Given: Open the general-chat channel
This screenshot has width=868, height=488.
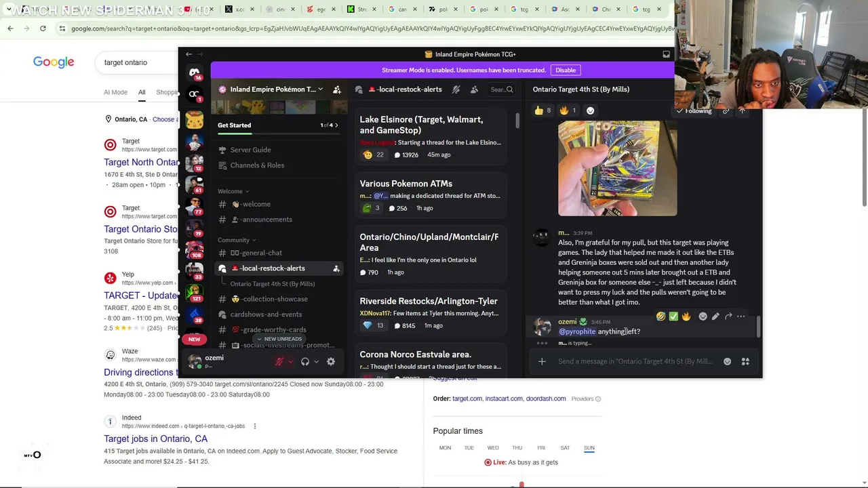Looking at the screenshot, I should click(x=256, y=253).
